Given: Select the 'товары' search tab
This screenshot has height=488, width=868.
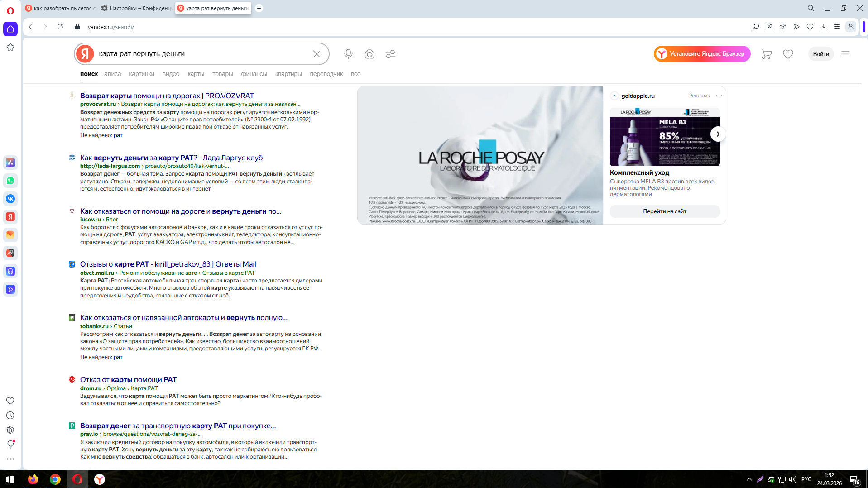Looking at the screenshot, I should click(x=222, y=74).
